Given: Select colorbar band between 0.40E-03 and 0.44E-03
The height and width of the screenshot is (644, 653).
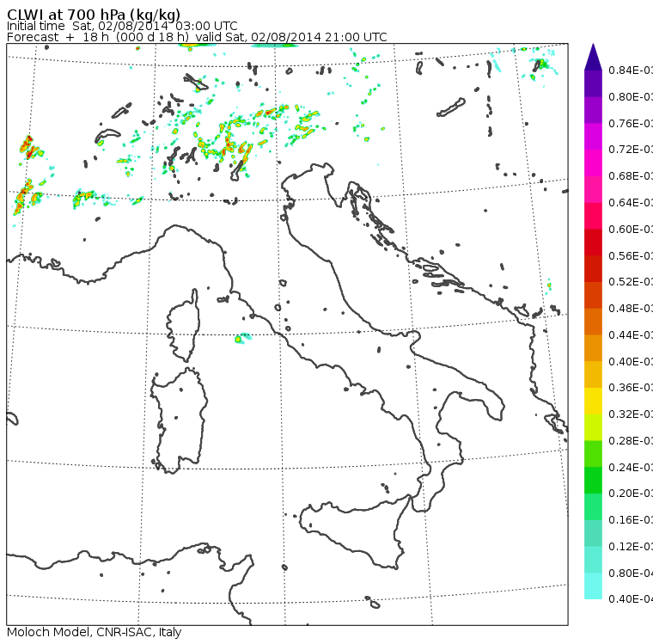Looking at the screenshot, I should (593, 348).
